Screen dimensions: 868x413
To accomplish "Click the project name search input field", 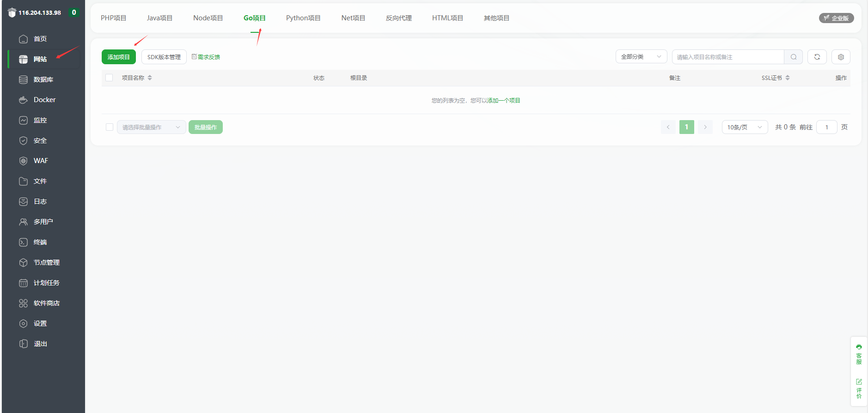I will click(728, 57).
